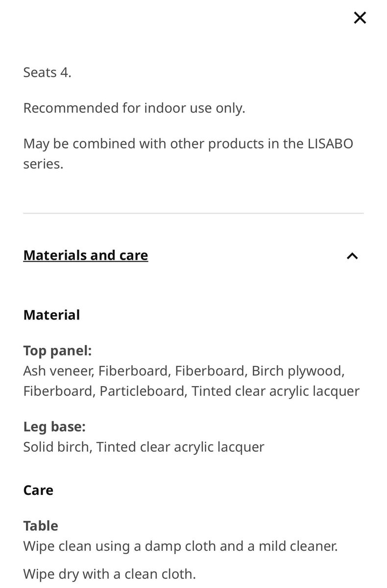Click 'Wipe dry with a clean cloth' line
387x588 pixels.
[x=109, y=573]
